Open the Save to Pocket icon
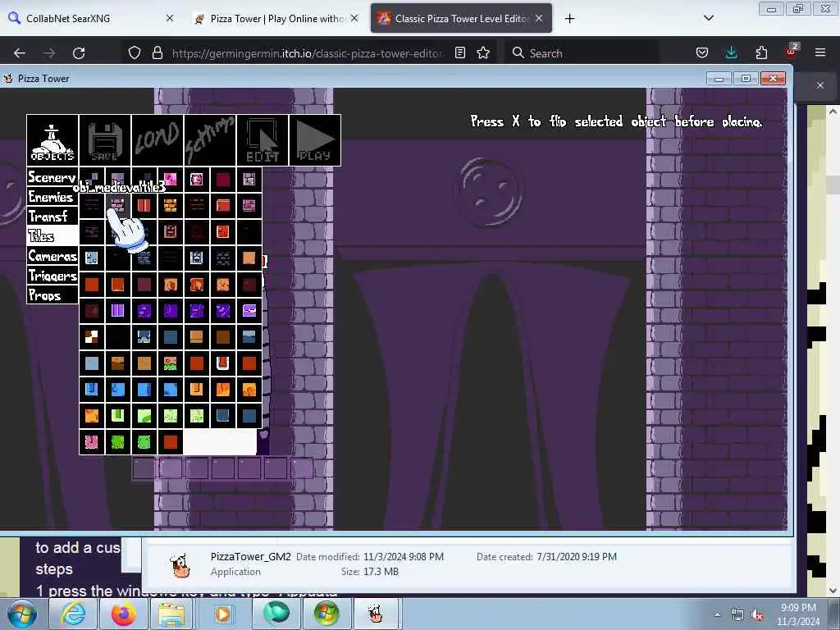 click(x=702, y=52)
